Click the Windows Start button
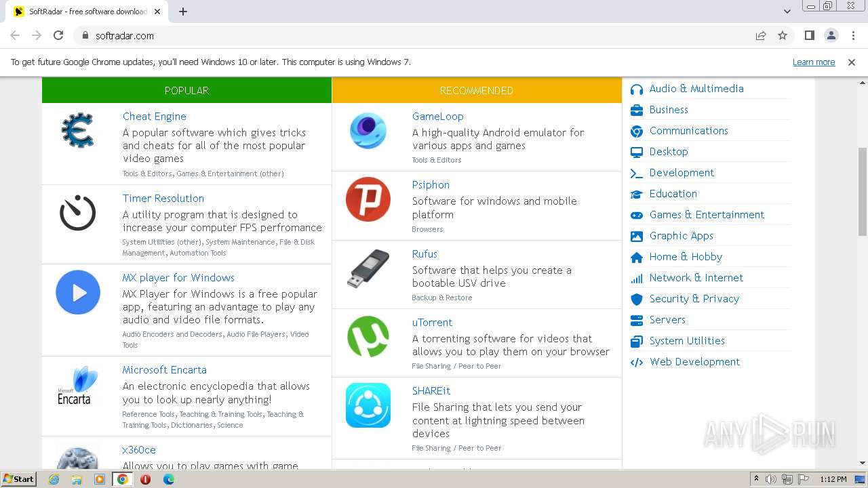868x488 pixels. (x=19, y=479)
